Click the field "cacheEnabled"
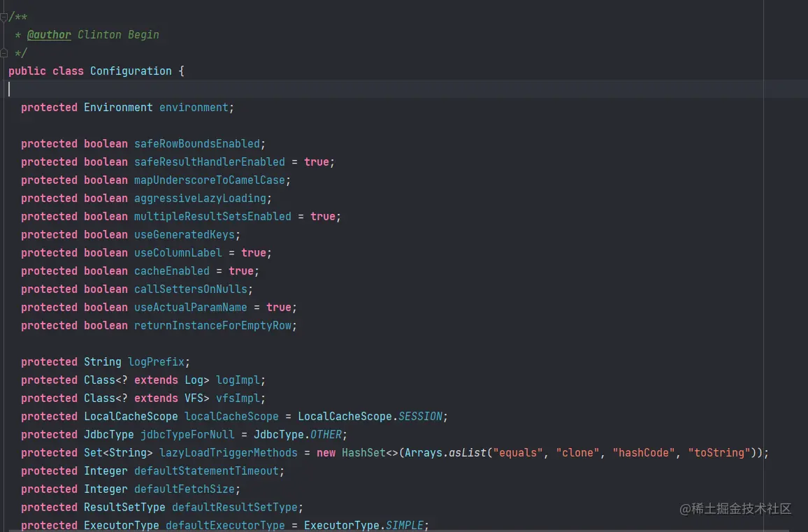Image resolution: width=808 pixels, height=532 pixels. (x=172, y=271)
